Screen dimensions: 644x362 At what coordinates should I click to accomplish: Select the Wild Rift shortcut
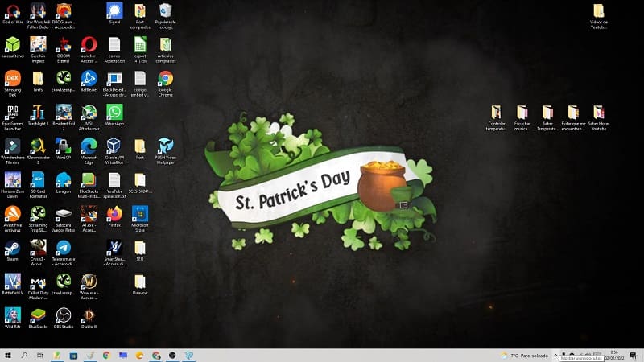12,319
